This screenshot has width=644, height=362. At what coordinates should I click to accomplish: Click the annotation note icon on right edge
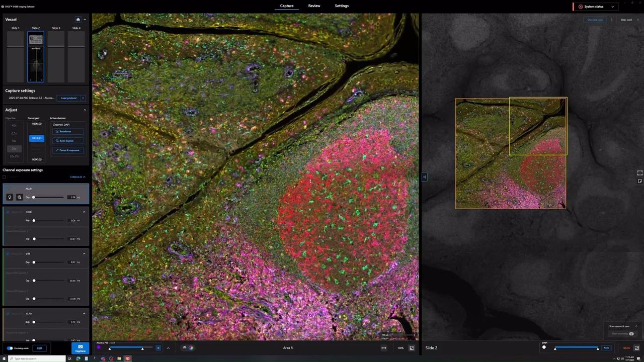coord(639,181)
